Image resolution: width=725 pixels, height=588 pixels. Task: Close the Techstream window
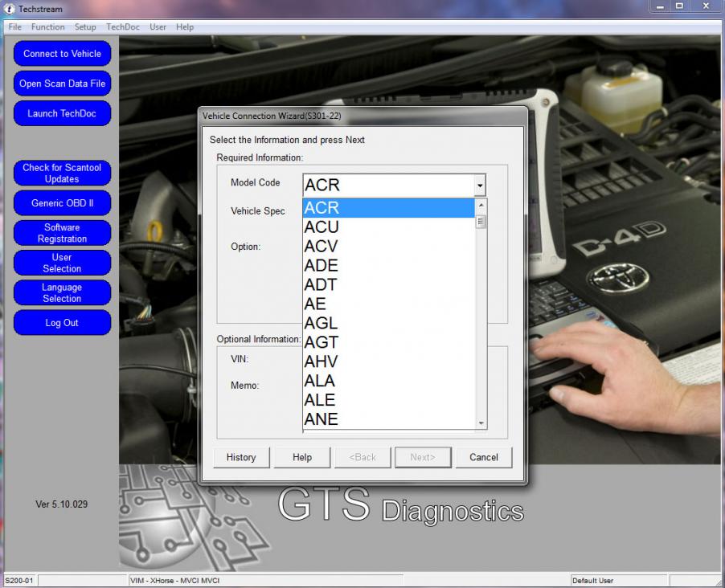click(x=706, y=6)
